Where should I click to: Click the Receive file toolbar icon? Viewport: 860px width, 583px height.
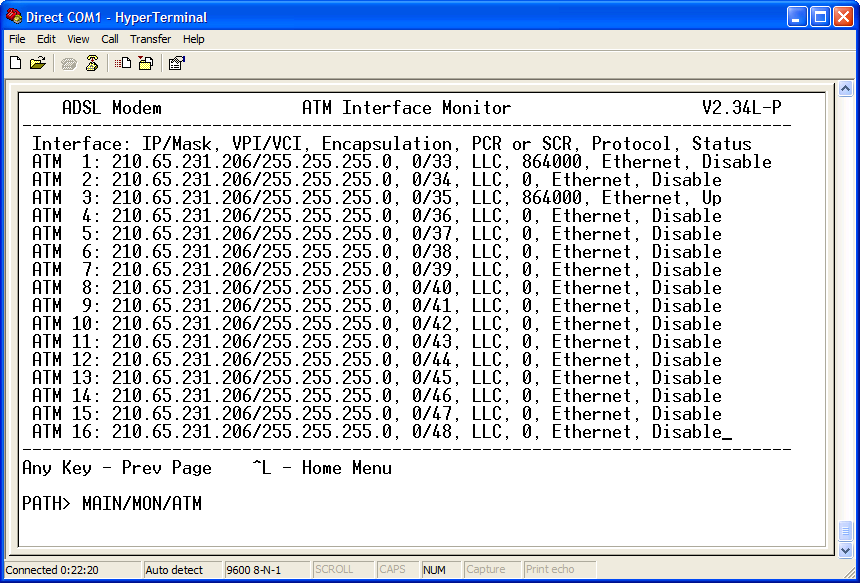tap(145, 63)
